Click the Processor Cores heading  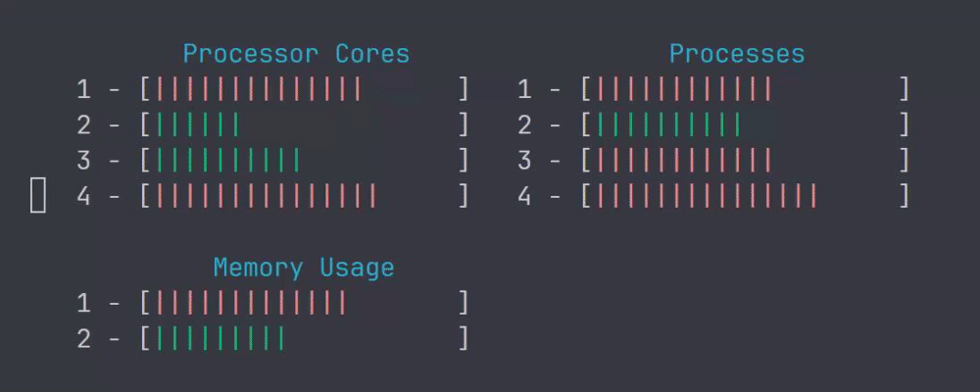296,54
